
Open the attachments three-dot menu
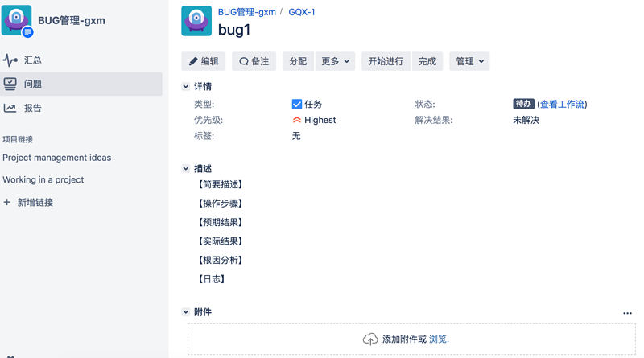click(x=627, y=313)
